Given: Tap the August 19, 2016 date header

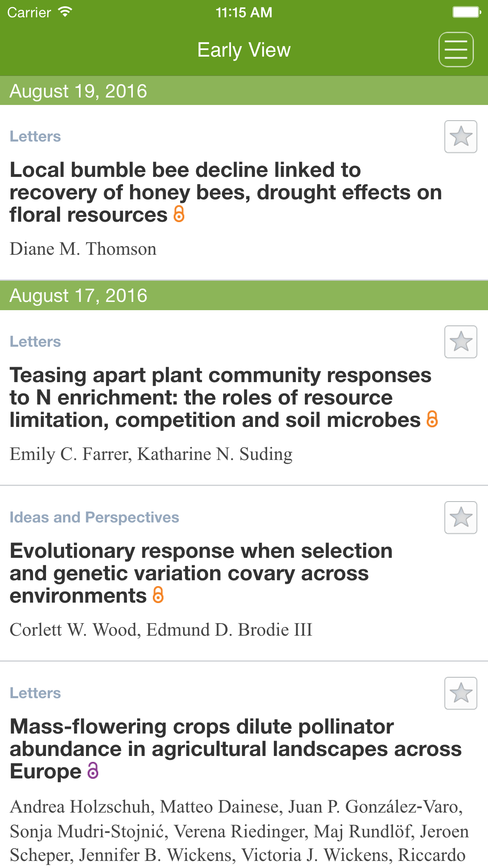Looking at the screenshot, I should (78, 91).
